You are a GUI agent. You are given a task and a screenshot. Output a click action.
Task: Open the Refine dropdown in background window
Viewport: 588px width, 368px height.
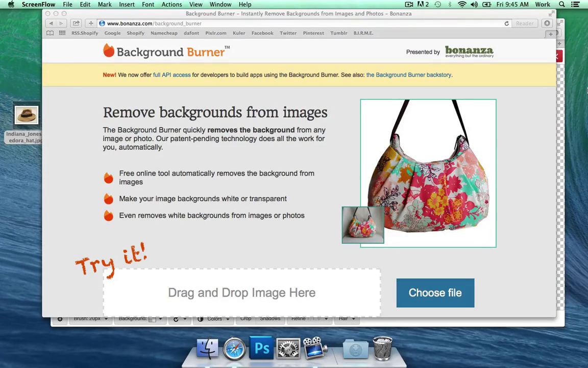(310, 319)
